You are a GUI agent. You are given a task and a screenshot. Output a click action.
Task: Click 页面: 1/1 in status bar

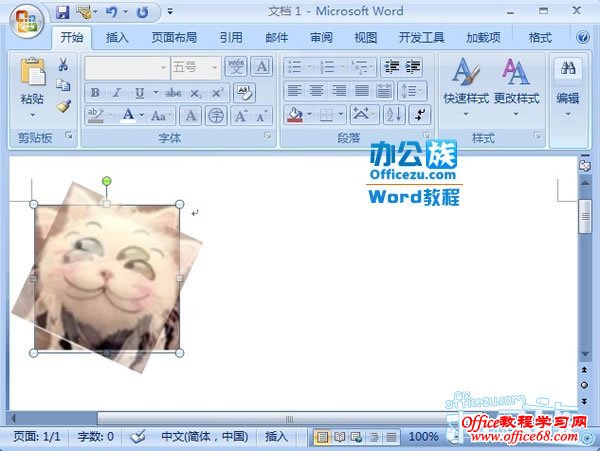(37, 436)
